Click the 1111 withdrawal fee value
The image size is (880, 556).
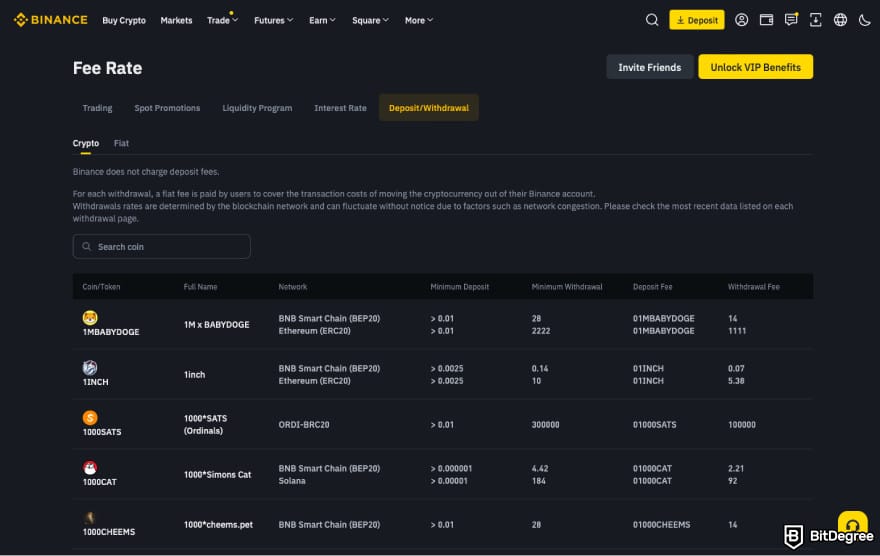pos(737,331)
